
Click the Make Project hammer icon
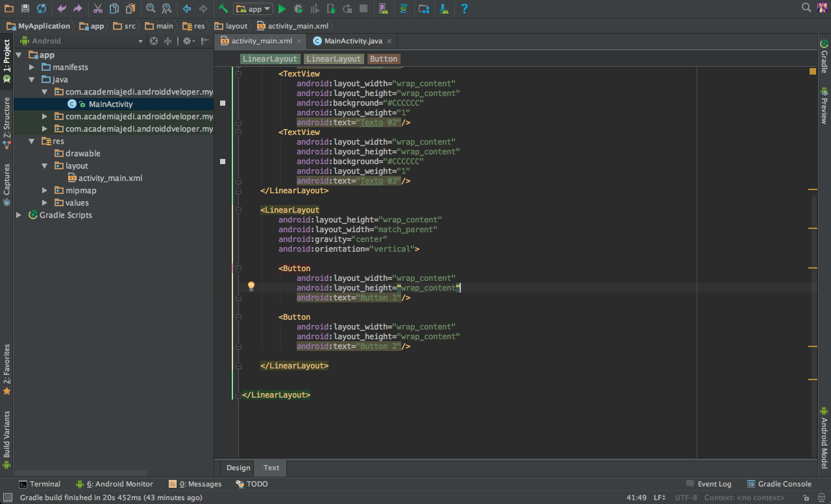coord(223,9)
